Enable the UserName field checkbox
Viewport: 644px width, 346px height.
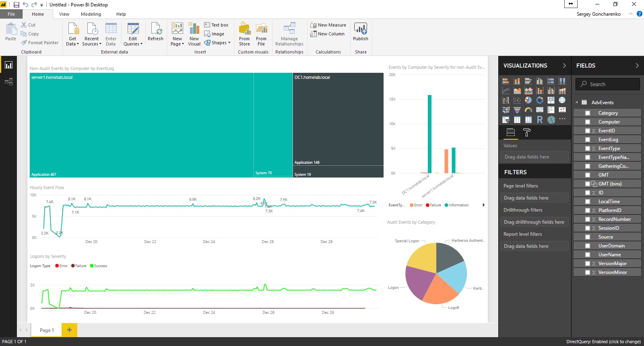pos(588,255)
